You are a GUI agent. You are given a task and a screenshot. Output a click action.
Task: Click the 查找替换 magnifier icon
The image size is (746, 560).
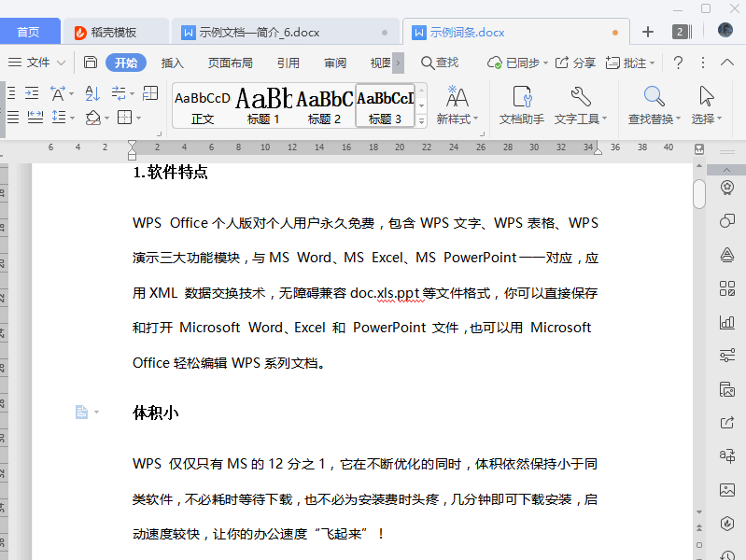[x=654, y=96]
